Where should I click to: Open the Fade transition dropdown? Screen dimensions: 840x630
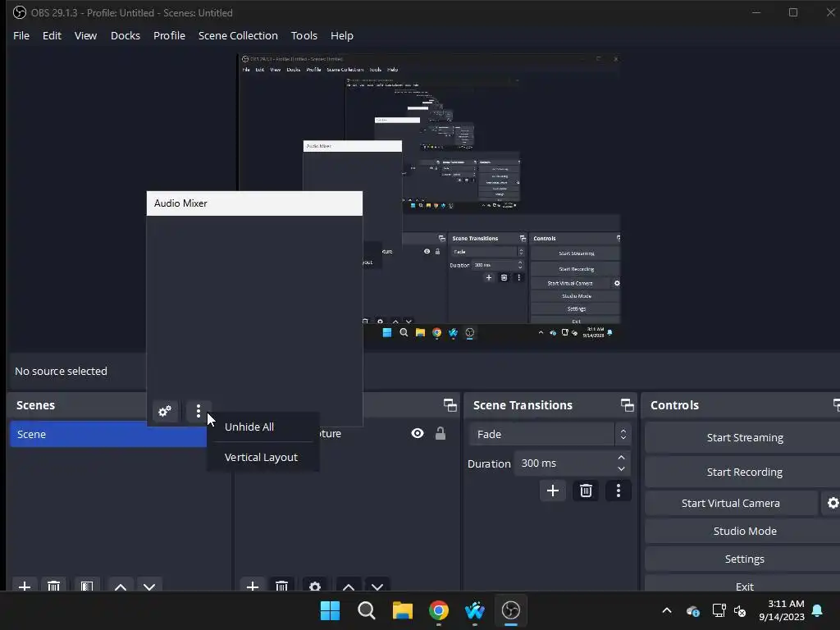[550, 434]
